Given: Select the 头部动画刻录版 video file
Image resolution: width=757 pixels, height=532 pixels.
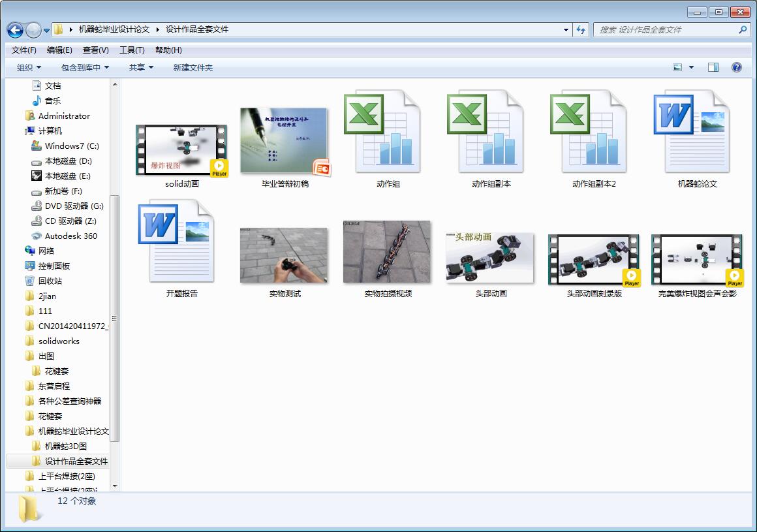Looking at the screenshot, I should click(594, 266).
